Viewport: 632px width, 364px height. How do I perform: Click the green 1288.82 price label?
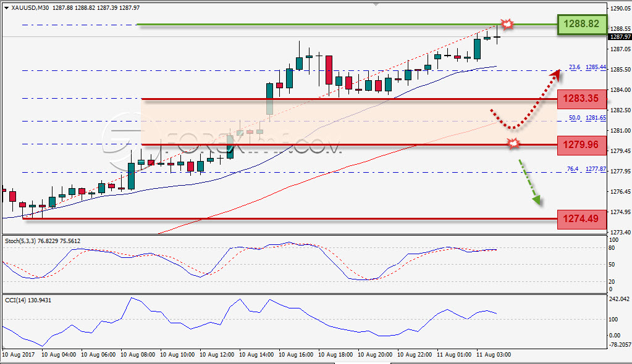581,24
